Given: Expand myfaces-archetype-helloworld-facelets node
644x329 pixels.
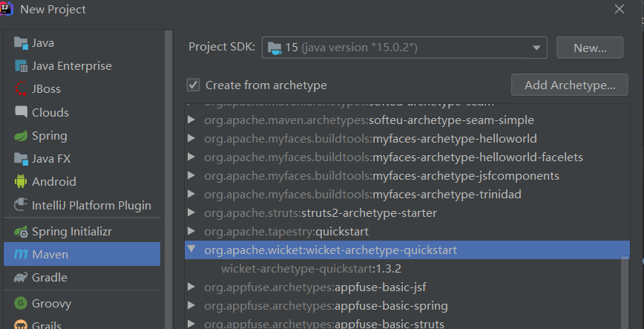Looking at the screenshot, I should point(191,157).
